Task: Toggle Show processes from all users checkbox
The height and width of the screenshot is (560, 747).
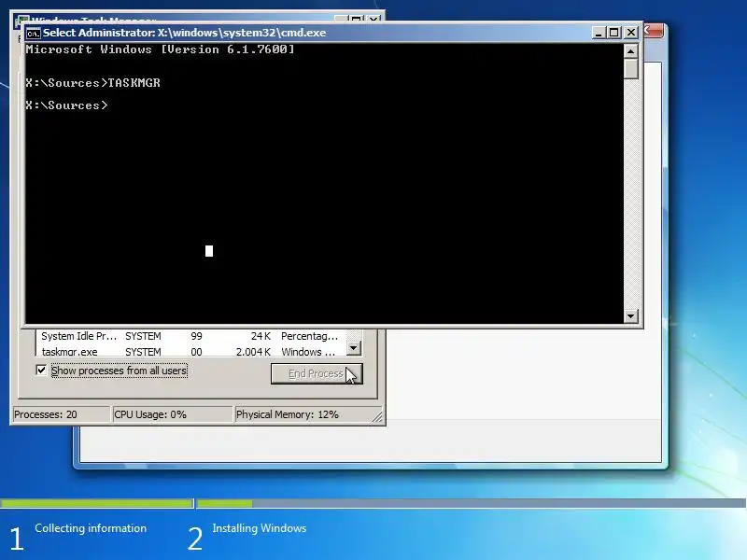Action: (41, 370)
